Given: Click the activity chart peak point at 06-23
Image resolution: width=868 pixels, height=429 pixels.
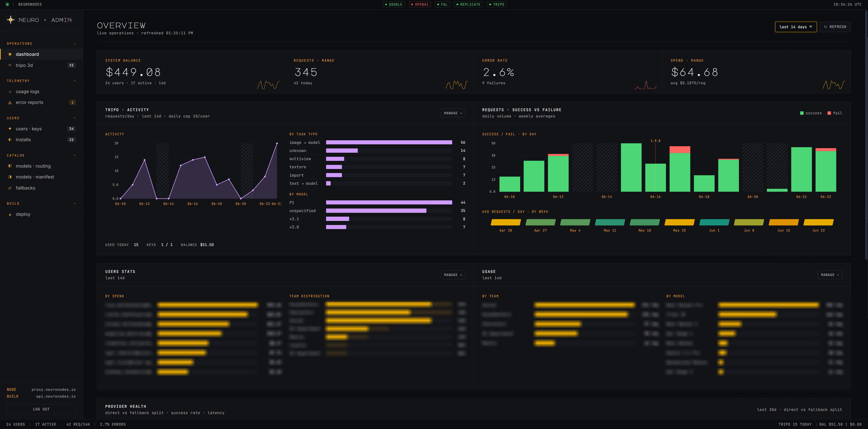Looking at the screenshot, I should (x=277, y=143).
